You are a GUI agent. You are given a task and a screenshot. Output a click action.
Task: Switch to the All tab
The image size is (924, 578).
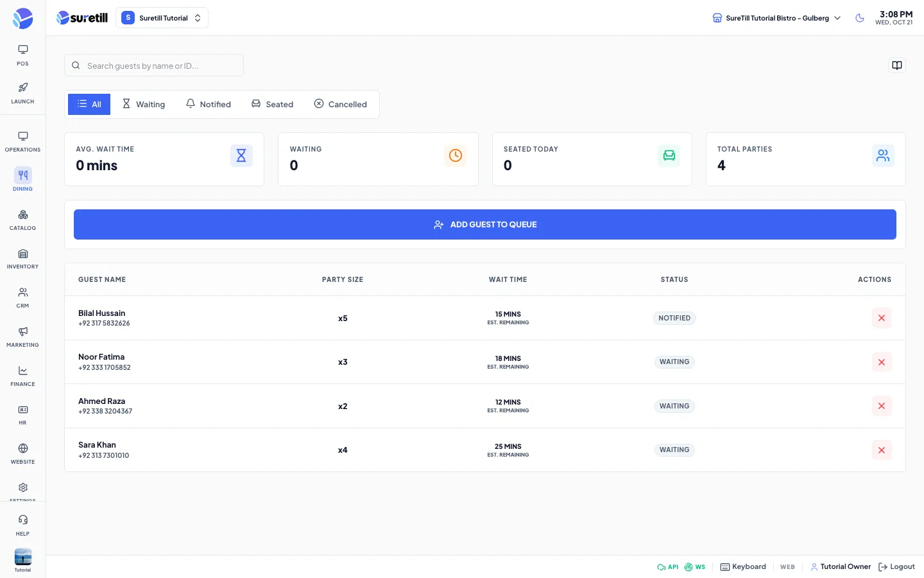click(x=89, y=104)
